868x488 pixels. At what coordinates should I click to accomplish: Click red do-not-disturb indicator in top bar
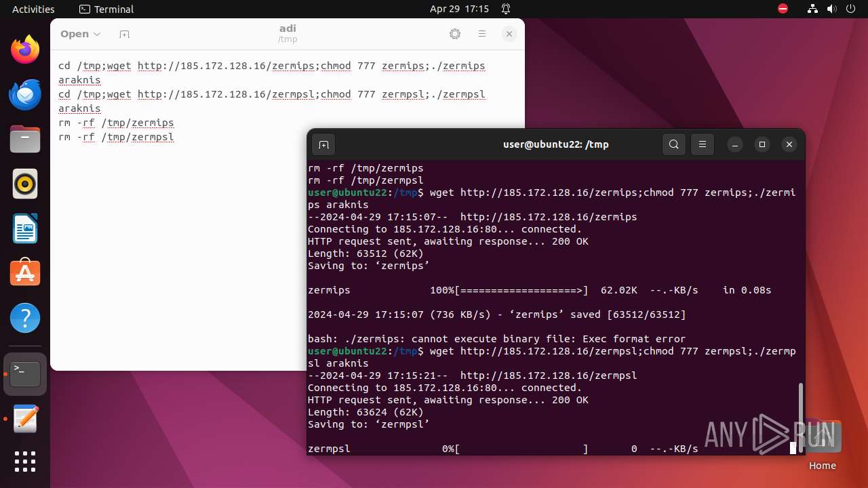(x=783, y=9)
